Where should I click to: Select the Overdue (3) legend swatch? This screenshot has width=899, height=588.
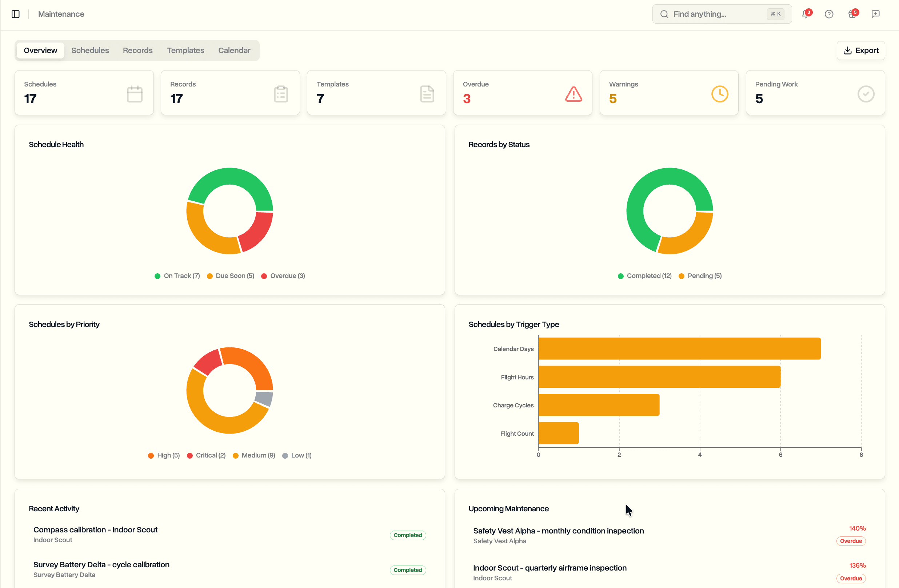pyautogui.click(x=264, y=276)
